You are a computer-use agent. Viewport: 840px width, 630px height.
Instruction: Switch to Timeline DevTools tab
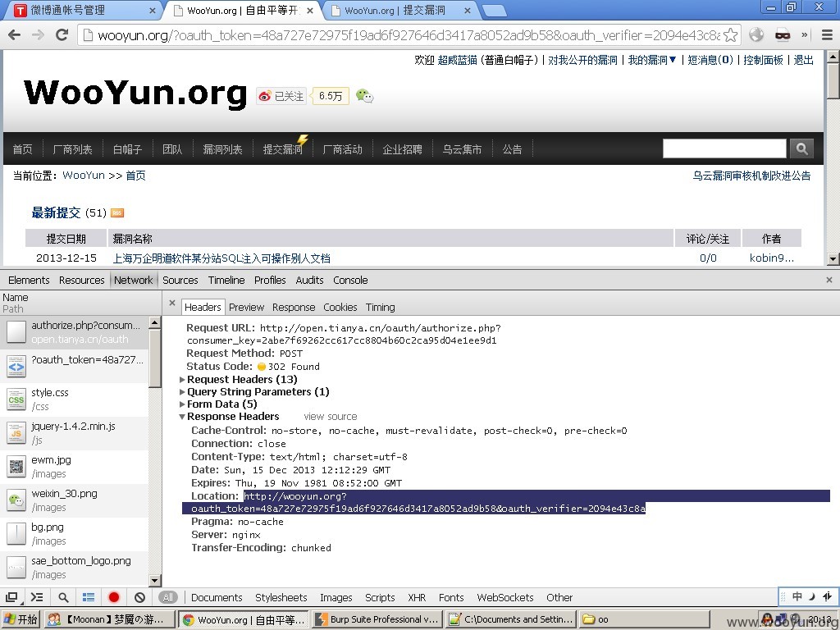tap(226, 280)
